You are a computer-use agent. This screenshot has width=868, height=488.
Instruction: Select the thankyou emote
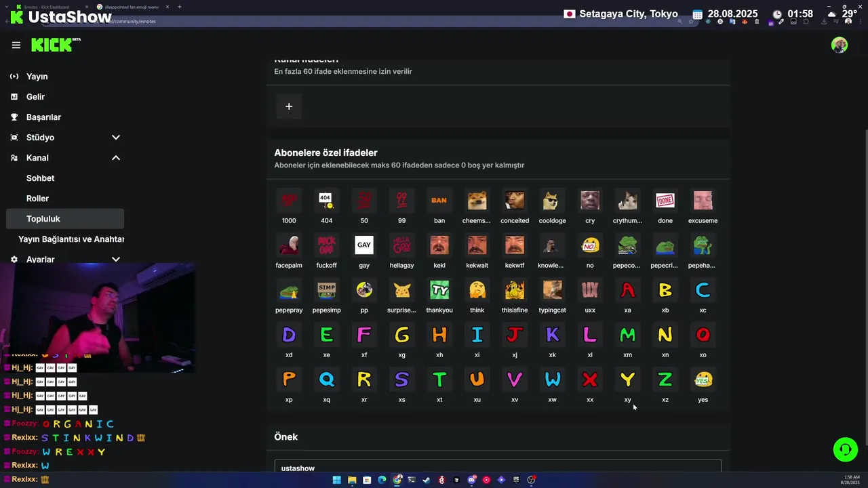point(439,290)
